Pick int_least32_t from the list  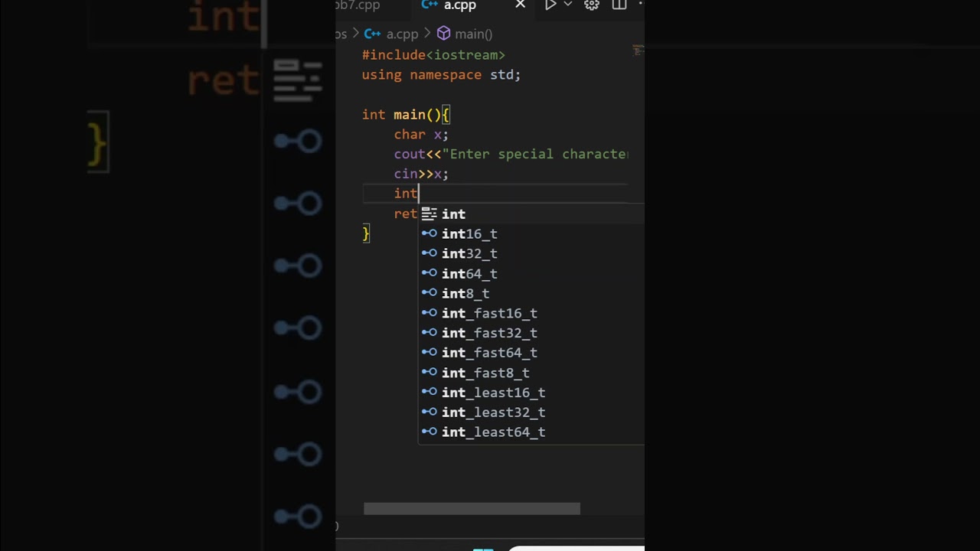click(x=531, y=412)
